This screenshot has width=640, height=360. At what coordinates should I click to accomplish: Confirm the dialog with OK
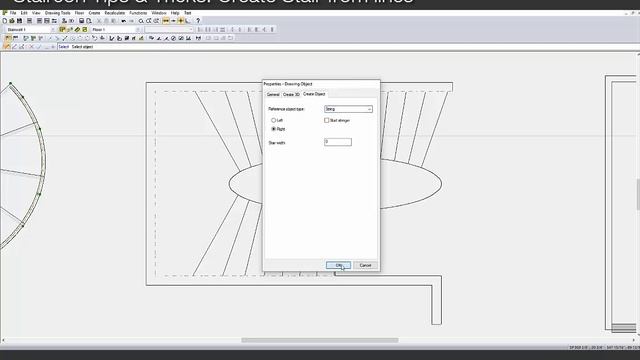[338, 265]
